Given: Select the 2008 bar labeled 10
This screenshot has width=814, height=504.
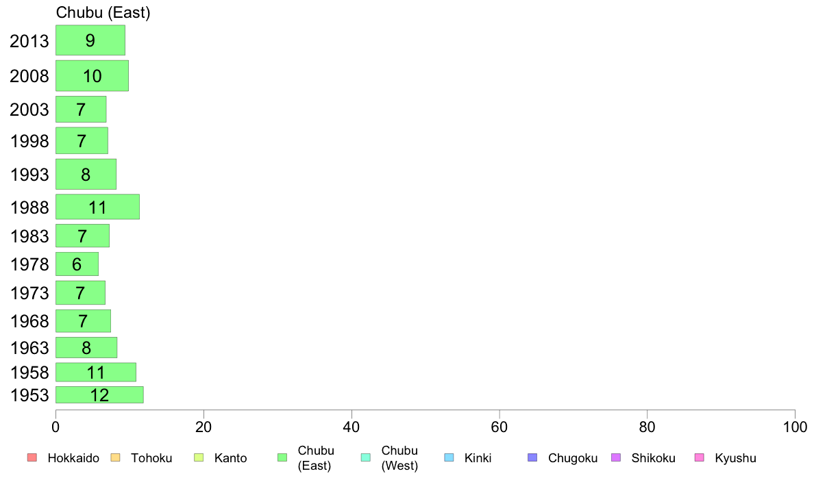Looking at the screenshot, I should click(92, 76).
